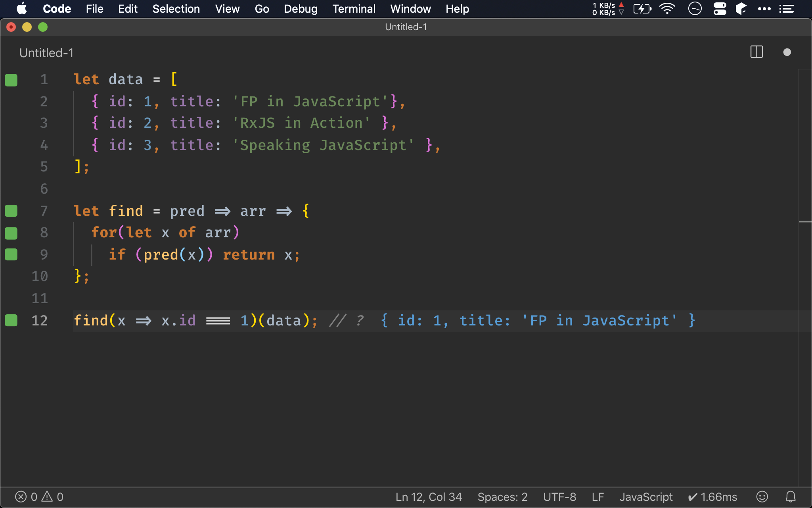812x508 pixels.
Task: Open the notifications bell
Action: (791, 497)
